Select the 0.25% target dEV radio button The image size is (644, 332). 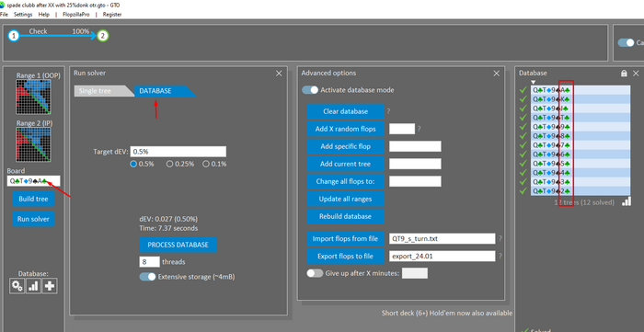(169, 164)
